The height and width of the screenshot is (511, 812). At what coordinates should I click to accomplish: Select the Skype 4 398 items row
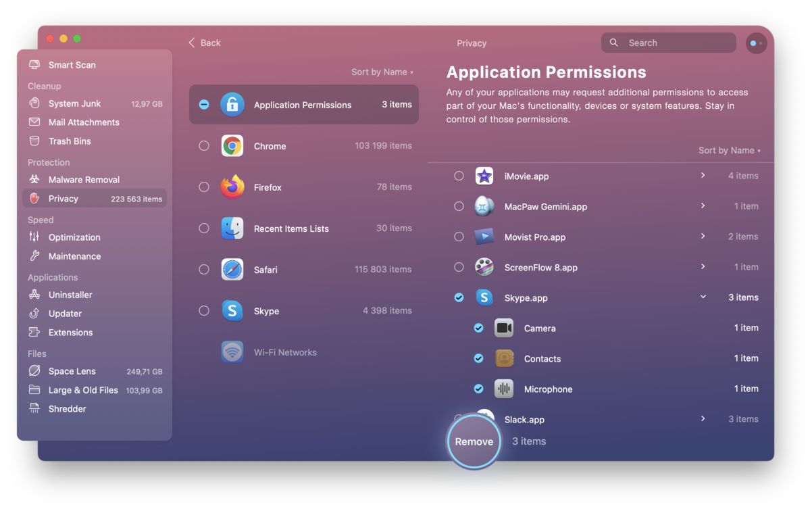click(304, 311)
